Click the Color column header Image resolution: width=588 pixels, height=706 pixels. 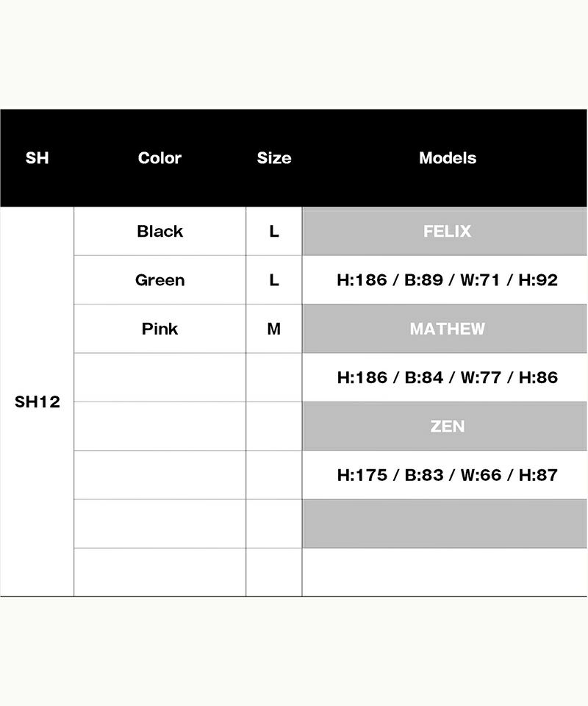159,158
